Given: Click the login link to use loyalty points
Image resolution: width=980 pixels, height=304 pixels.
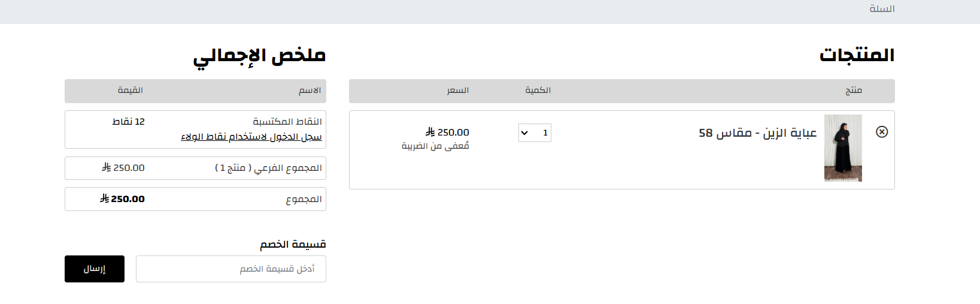Looking at the screenshot, I should (x=251, y=137).
